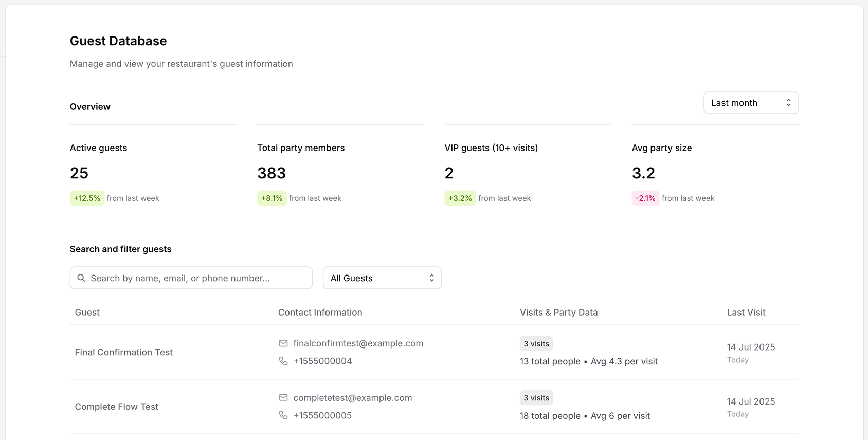The width and height of the screenshot is (868, 440).
Task: Click the +12.5% active guests badge
Action: click(x=87, y=198)
